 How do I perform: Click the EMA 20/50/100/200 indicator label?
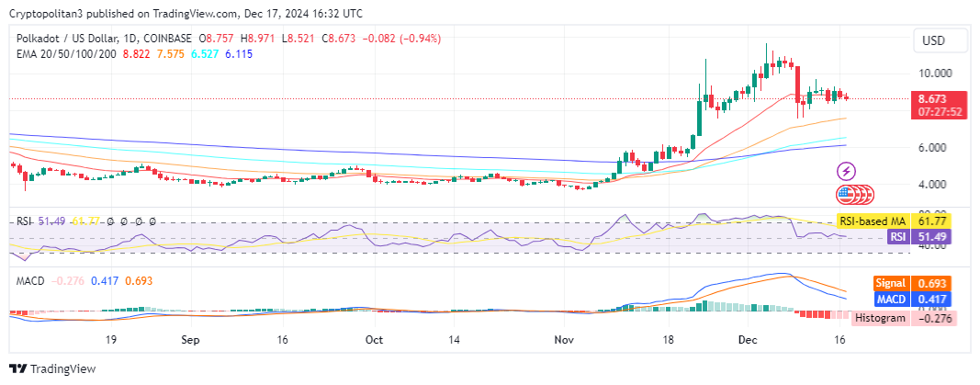pyautogui.click(x=66, y=53)
